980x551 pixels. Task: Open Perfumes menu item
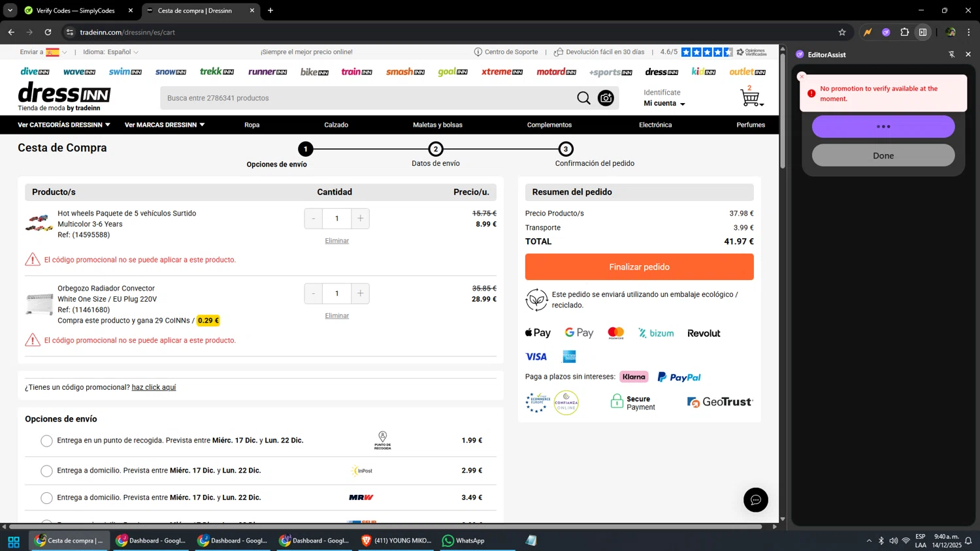[x=751, y=125]
